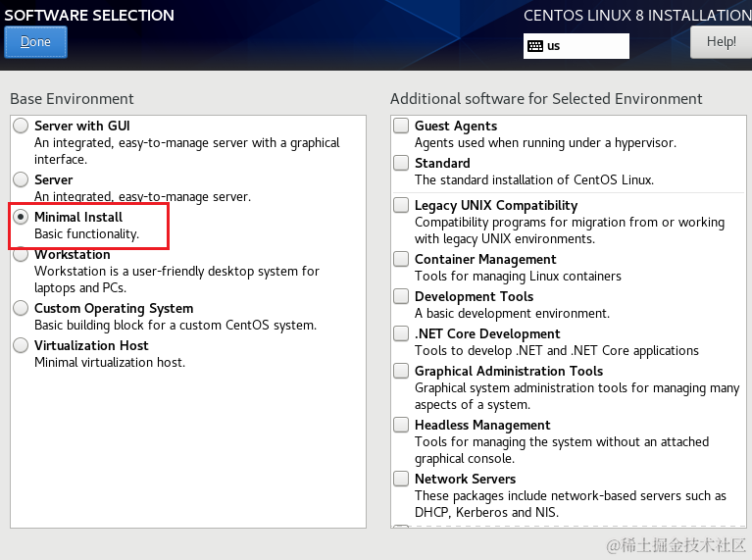This screenshot has width=752, height=560.
Task: Click the keyboard layout icon
Action: (534, 46)
